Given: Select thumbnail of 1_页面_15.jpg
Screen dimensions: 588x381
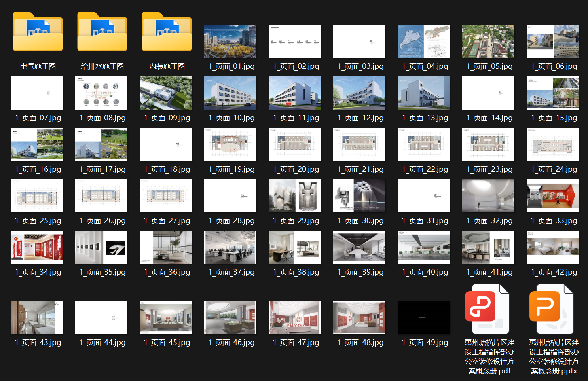Looking at the screenshot, I should pyautogui.click(x=553, y=93).
